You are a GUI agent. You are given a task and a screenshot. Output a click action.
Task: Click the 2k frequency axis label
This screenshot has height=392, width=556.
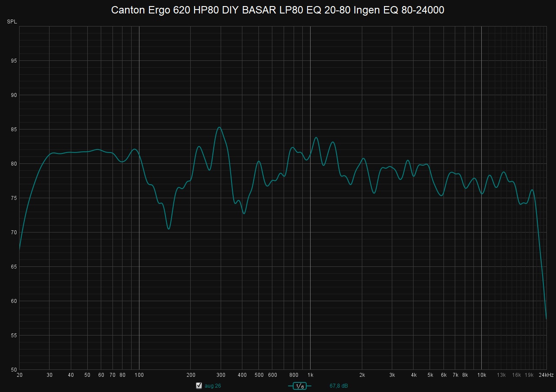pos(362,375)
